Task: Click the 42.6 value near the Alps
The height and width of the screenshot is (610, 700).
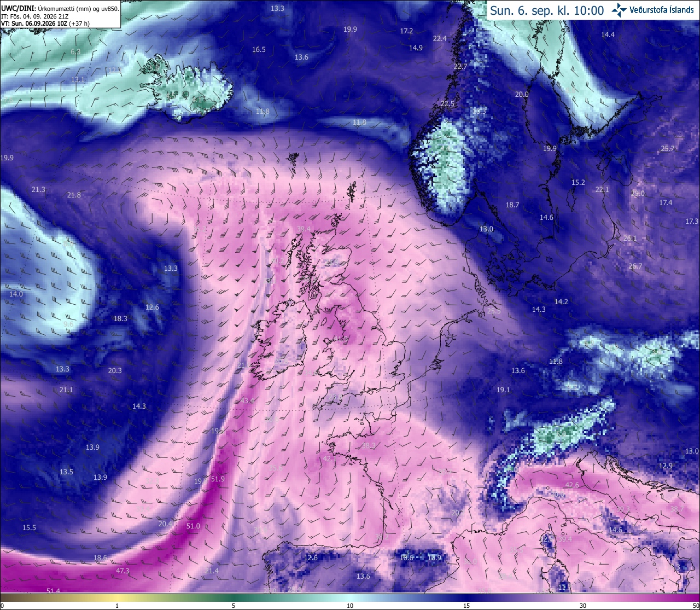Action: [572, 485]
